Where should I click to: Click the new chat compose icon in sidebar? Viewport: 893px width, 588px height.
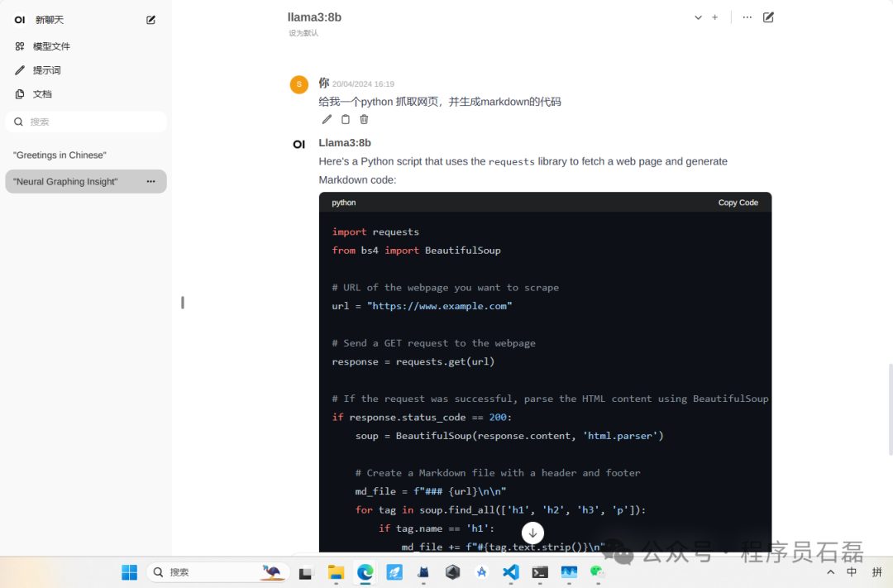[x=150, y=20]
